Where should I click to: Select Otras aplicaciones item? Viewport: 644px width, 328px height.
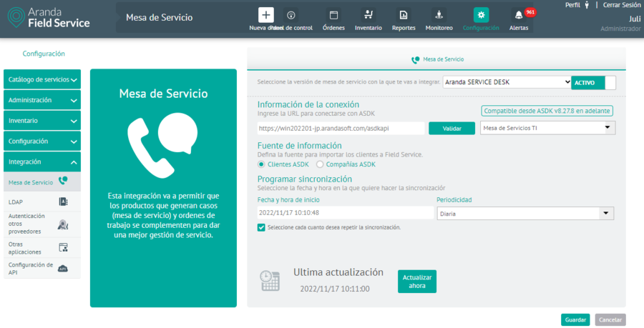pos(42,248)
